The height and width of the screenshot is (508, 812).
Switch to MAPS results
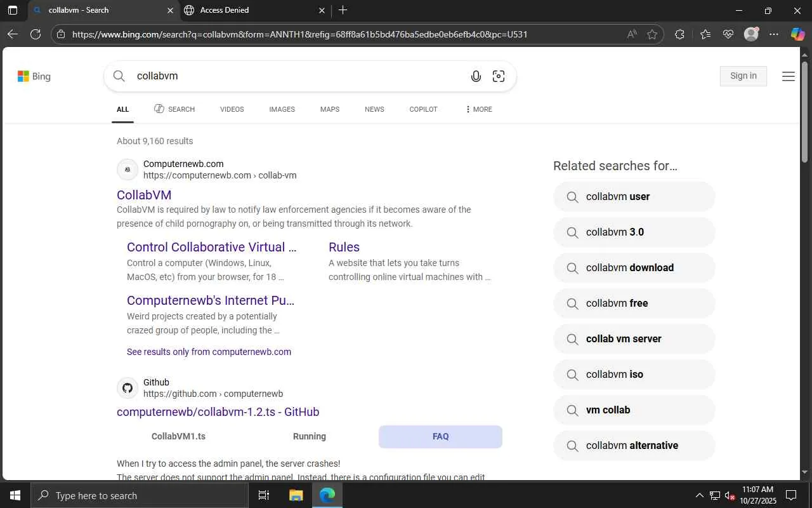330,109
